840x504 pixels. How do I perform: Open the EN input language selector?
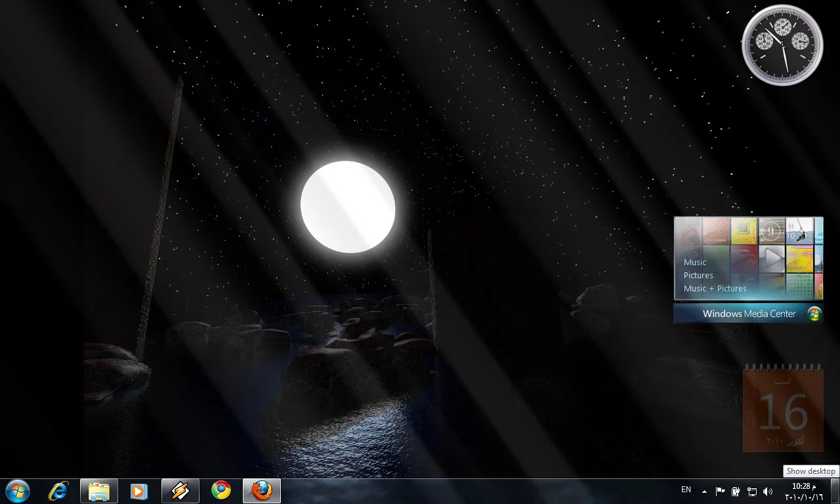pyautogui.click(x=686, y=490)
